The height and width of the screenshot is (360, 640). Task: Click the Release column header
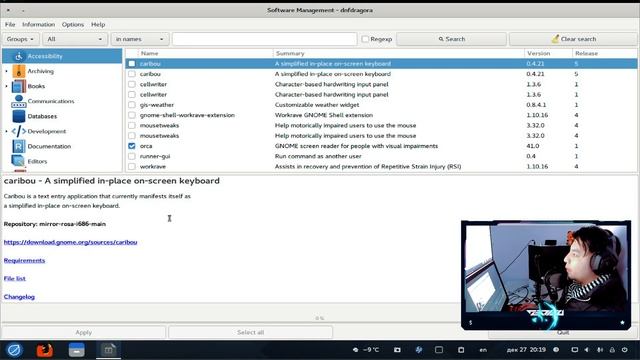(605, 53)
